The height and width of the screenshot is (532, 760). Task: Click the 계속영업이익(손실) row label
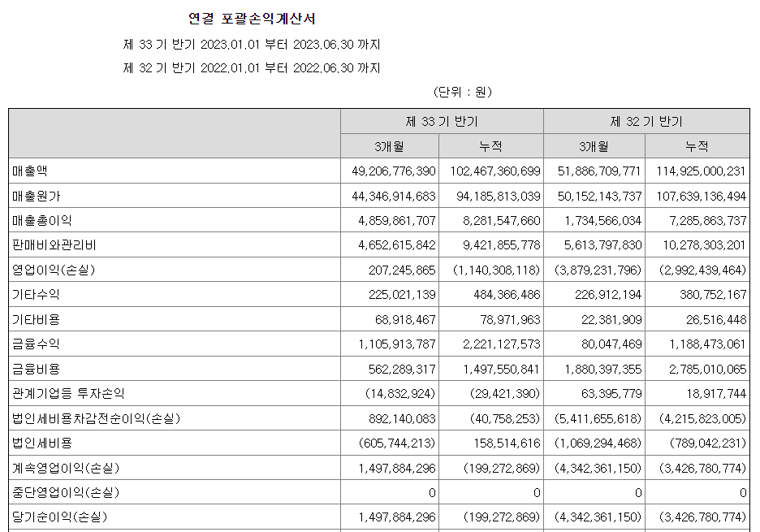(x=66, y=468)
